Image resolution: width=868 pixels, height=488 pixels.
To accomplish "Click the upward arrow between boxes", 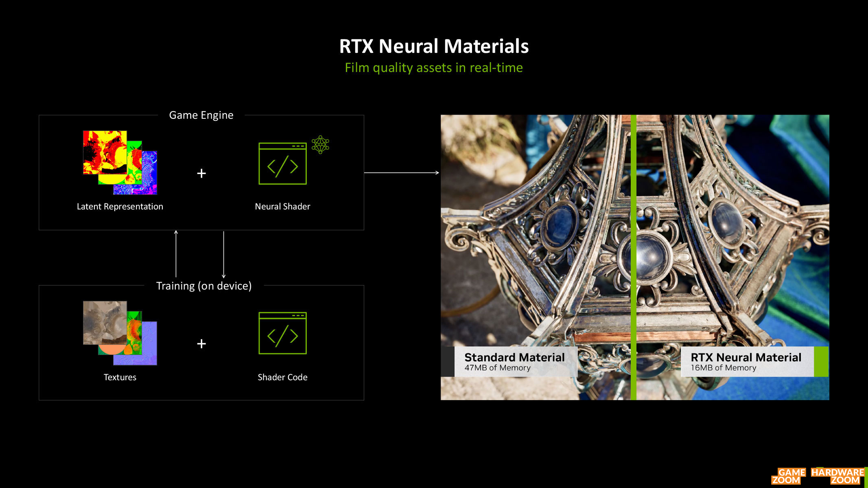I will pos(176,253).
